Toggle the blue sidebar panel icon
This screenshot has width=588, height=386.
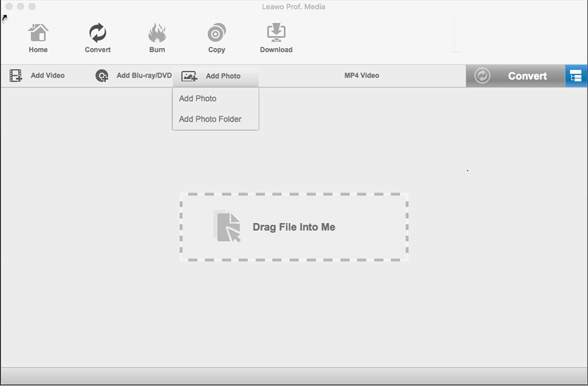pyautogui.click(x=576, y=76)
